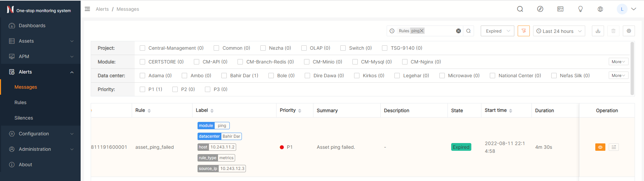Open Dashboards from the sidebar
644x181 pixels.
32,26
